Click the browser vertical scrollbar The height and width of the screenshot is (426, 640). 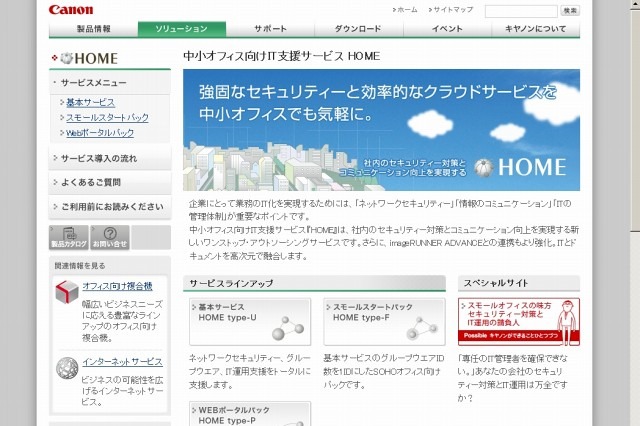click(635, 213)
